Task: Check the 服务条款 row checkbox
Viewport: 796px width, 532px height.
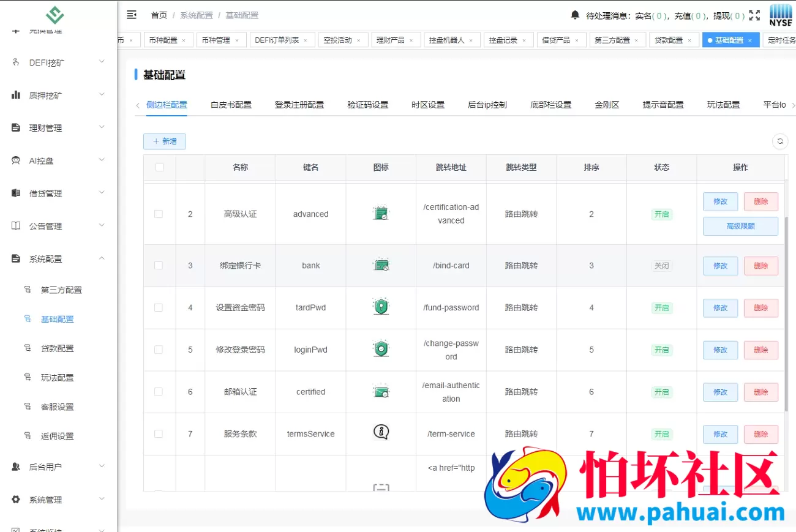Action: [159, 433]
